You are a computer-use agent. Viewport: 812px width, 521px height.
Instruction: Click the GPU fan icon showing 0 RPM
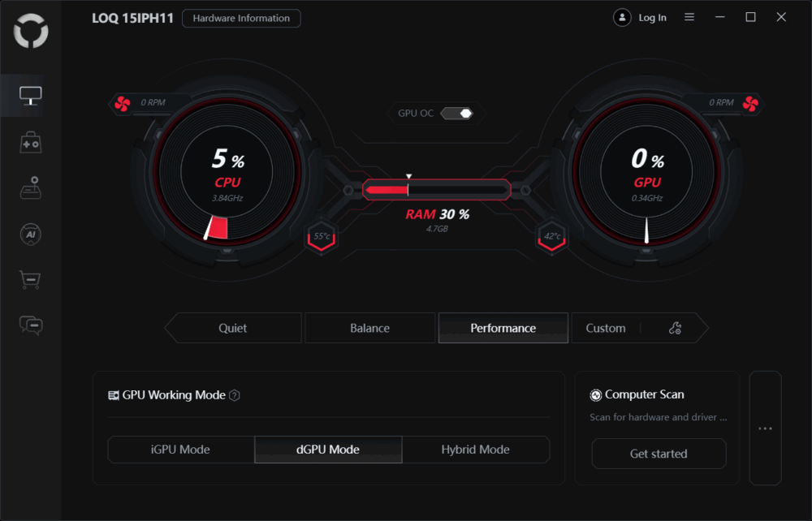pyautogui.click(x=750, y=104)
